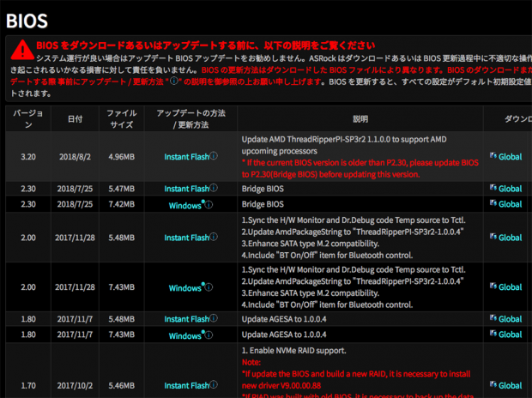Click info icon in the 1.70 row
The width and height of the screenshot is (532, 398).
click(x=214, y=384)
